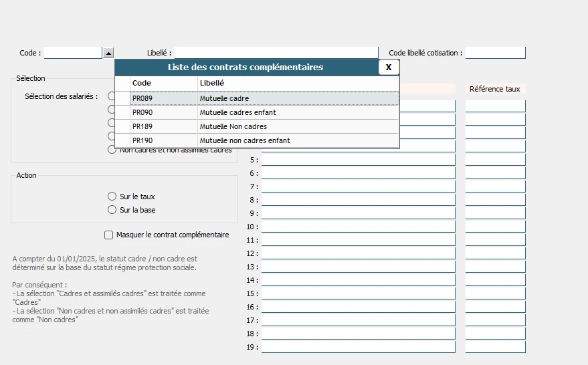Enable 'Masquer le contrat complémentaire' checkbox

109,235
